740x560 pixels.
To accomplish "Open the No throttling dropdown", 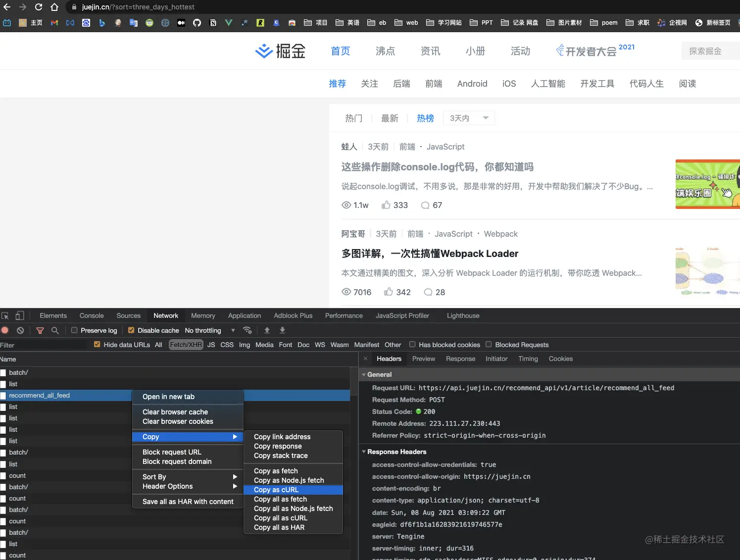I will click(x=210, y=330).
